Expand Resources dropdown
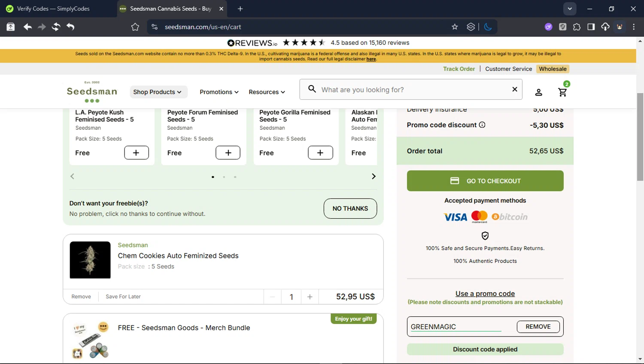644x364 pixels. pyautogui.click(x=267, y=92)
